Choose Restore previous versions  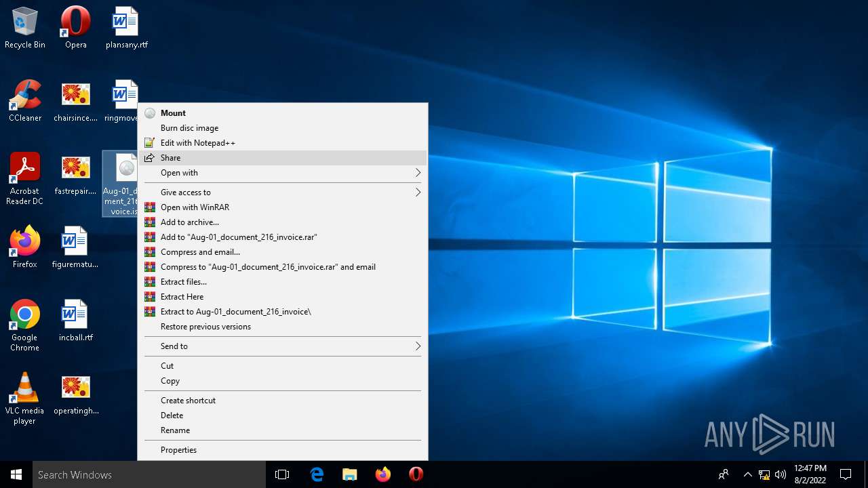[283, 327]
